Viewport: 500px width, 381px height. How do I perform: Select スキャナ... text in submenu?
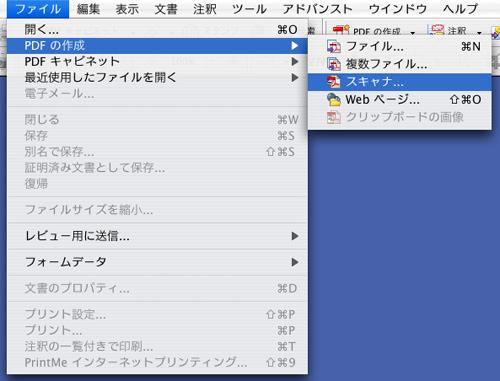(375, 82)
